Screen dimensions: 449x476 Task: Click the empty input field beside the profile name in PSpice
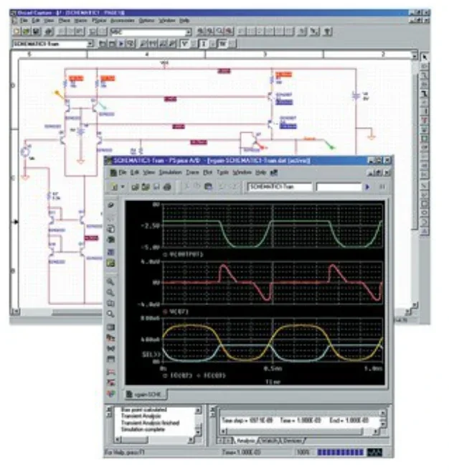click(339, 187)
